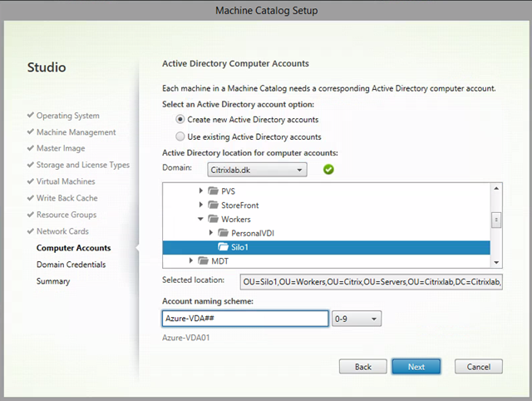Image resolution: width=532 pixels, height=401 pixels.
Task: Select the PersonalVDI organizational unit
Action: 253,233
